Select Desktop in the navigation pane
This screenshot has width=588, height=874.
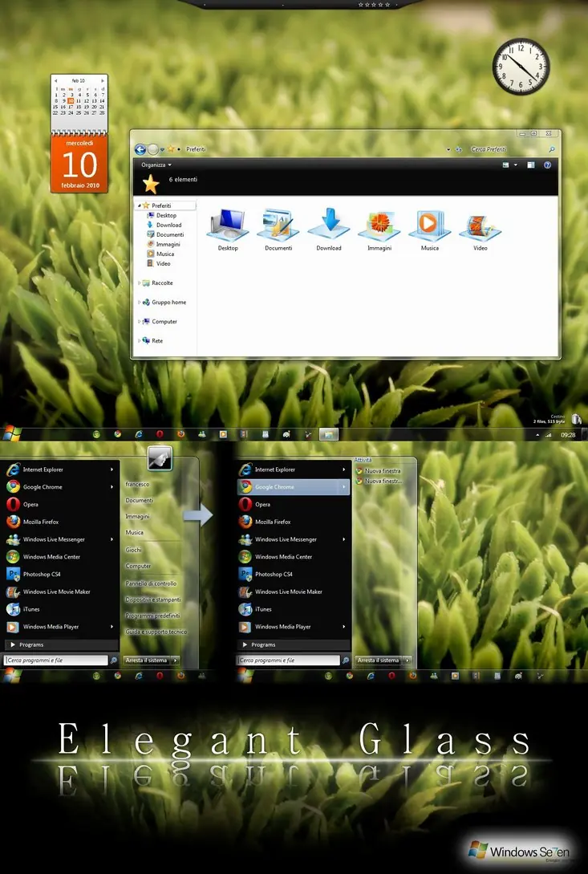[161, 215]
